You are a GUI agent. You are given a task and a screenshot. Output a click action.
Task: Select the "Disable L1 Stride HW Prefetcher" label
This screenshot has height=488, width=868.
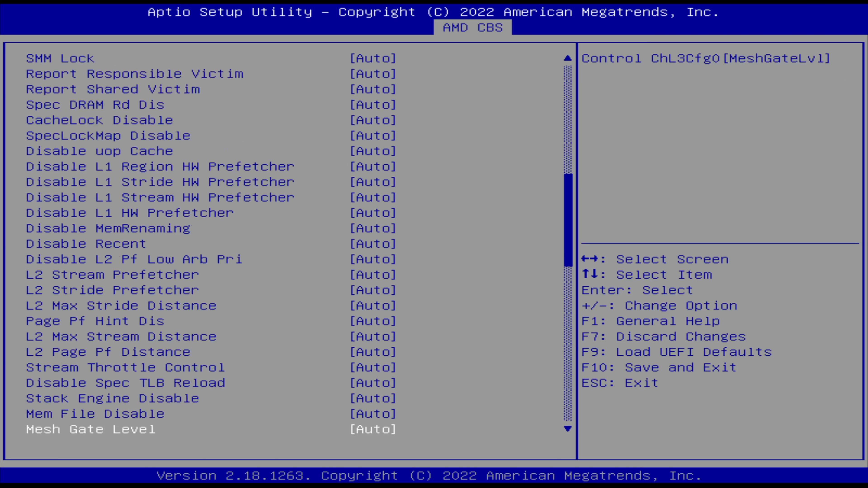(160, 182)
